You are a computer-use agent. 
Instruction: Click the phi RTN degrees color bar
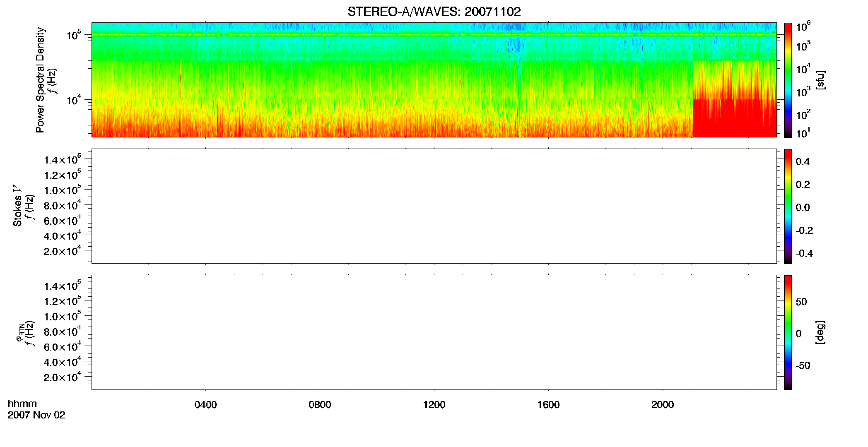pos(788,332)
